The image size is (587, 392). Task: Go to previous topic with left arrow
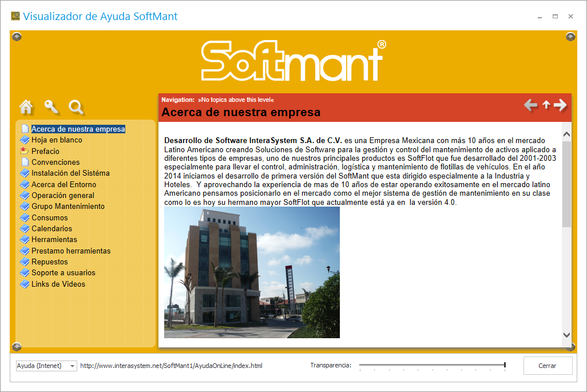531,105
